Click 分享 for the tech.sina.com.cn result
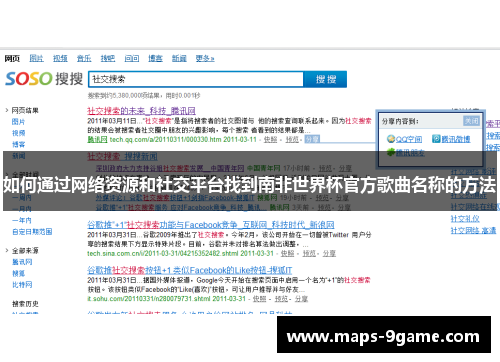Viewport: 500px width, 362px height. click(329, 254)
